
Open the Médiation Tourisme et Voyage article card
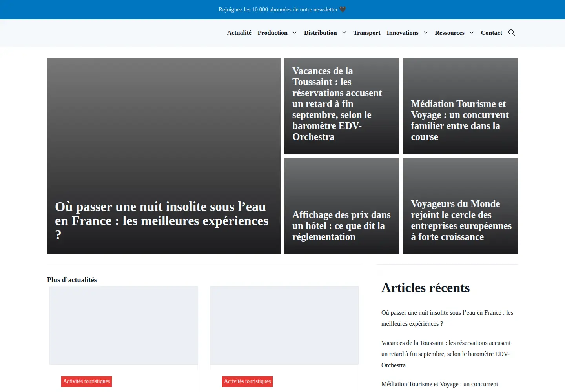point(461,106)
